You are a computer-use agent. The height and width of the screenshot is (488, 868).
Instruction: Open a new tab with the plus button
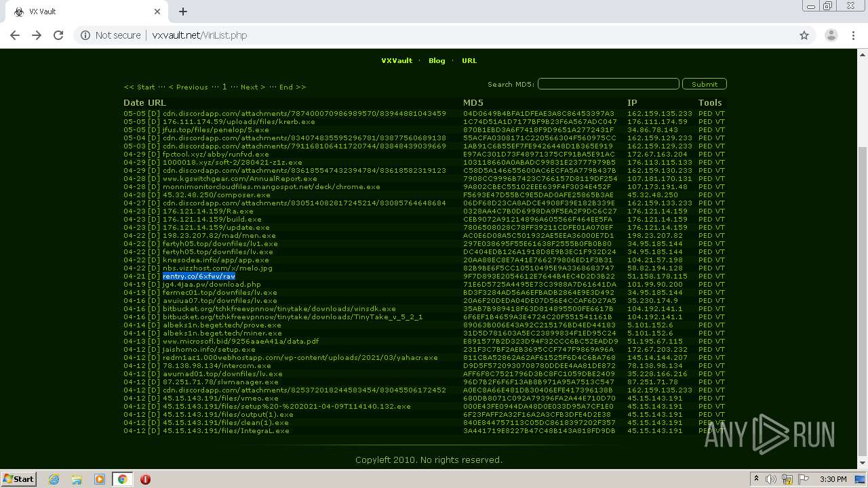coord(183,12)
